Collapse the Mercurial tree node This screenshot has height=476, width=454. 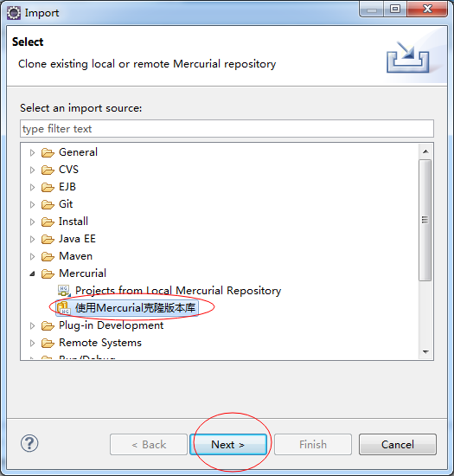point(32,273)
